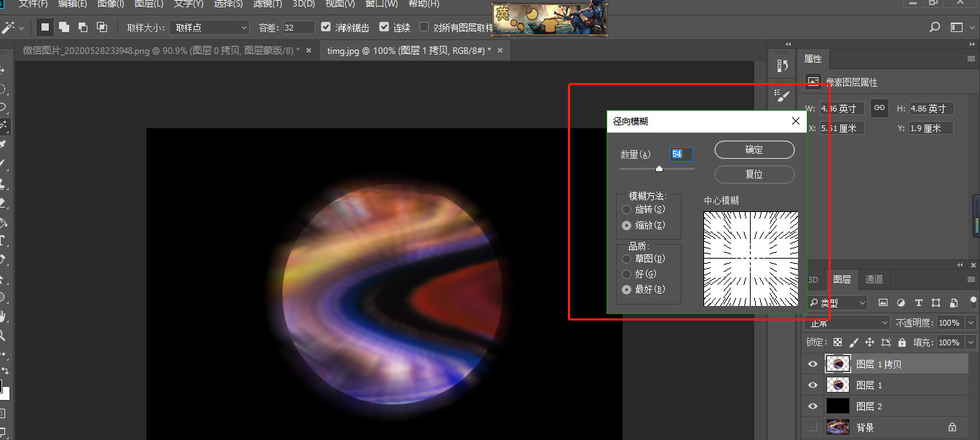This screenshot has width=980, height=440.
Task: Click 复位 in the Radial Blur dialog
Action: pos(754,174)
